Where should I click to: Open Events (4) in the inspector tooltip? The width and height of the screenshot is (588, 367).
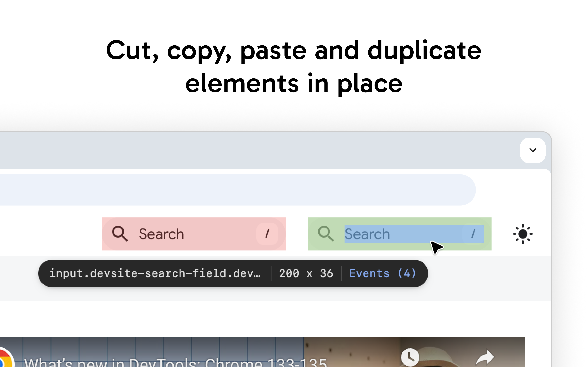tap(383, 273)
